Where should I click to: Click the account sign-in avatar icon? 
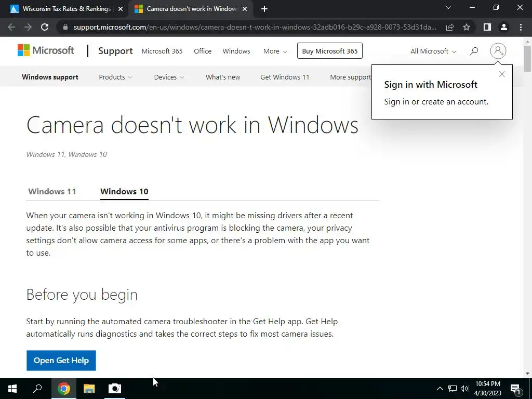[498, 51]
